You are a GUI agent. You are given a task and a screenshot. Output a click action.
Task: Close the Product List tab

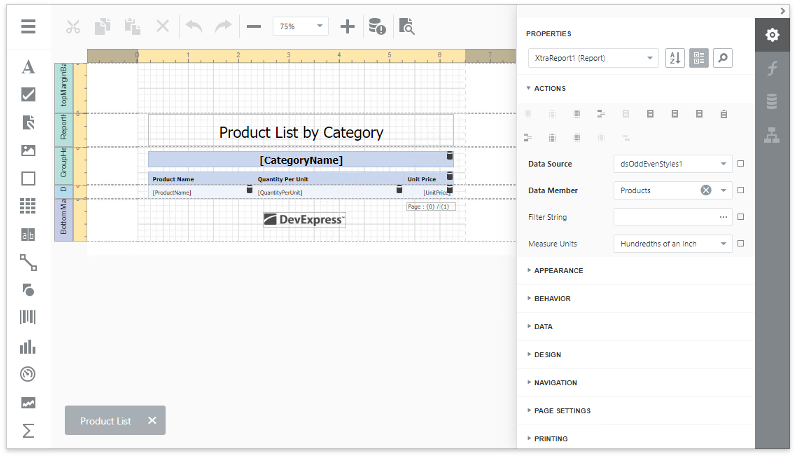tap(152, 421)
